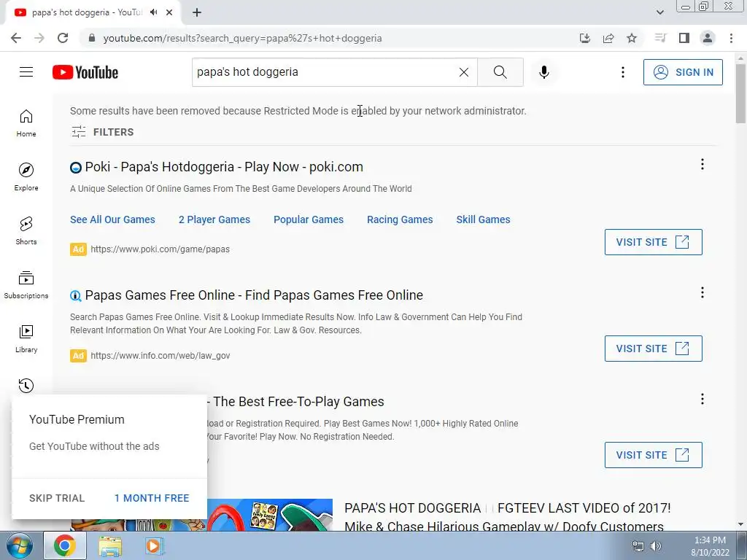The image size is (747, 560).
Task: Open file explorer from taskbar
Action: click(x=110, y=545)
